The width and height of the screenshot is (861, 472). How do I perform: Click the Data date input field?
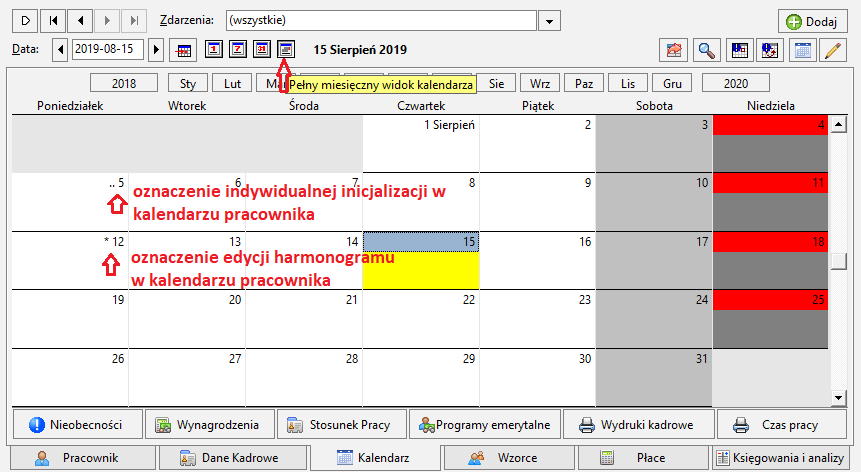coord(108,49)
